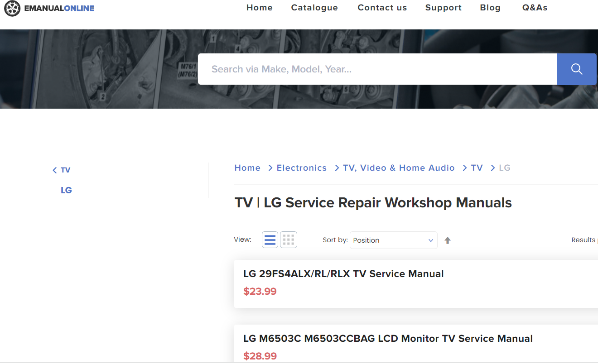This screenshot has height=364, width=598.
Task: Click the $28.99 price text
Action: [x=260, y=356]
